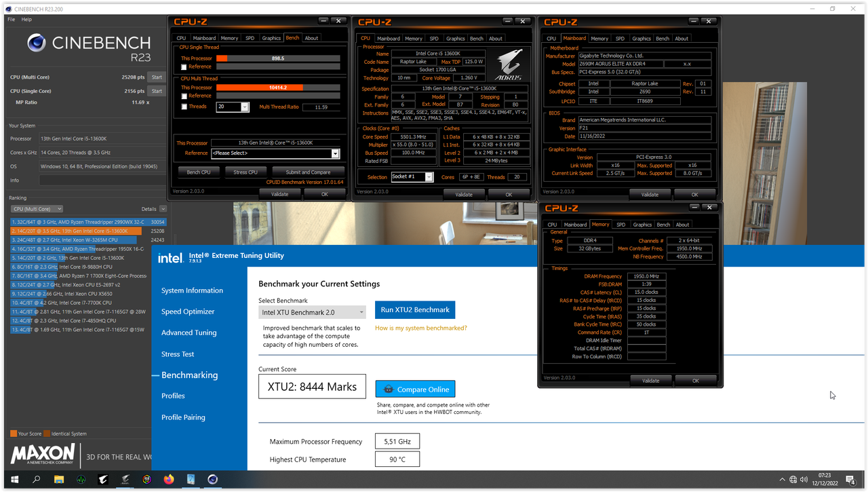
Task: Click the Multi Thread Ratio 11.59 field
Action: (x=321, y=107)
